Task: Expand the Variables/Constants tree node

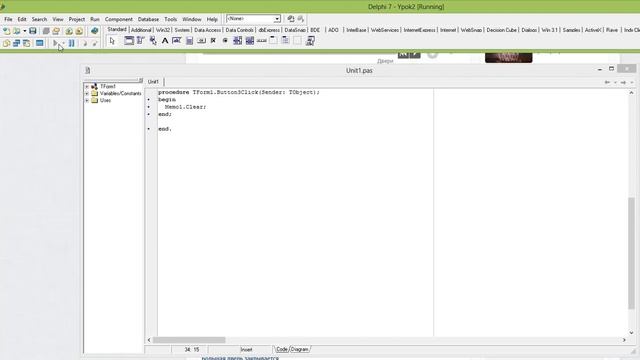Action: (87, 93)
